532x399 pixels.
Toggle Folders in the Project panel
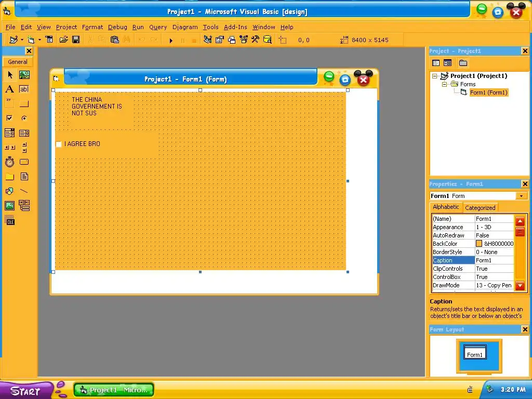(463, 63)
